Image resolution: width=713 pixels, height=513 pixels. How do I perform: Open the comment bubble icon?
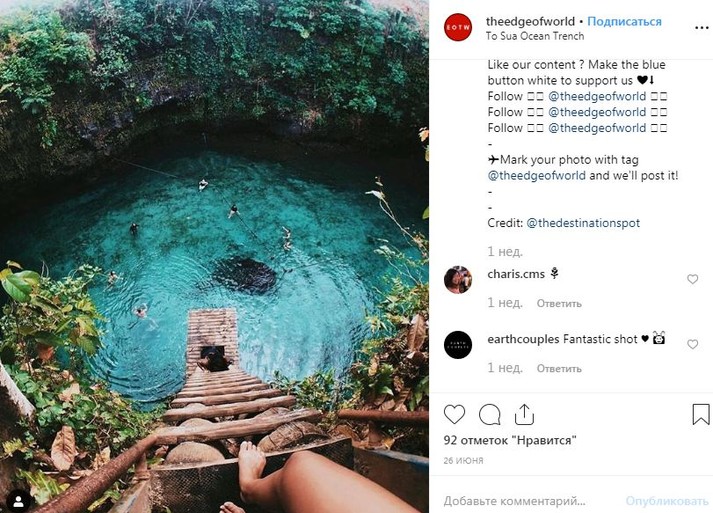[489, 414]
